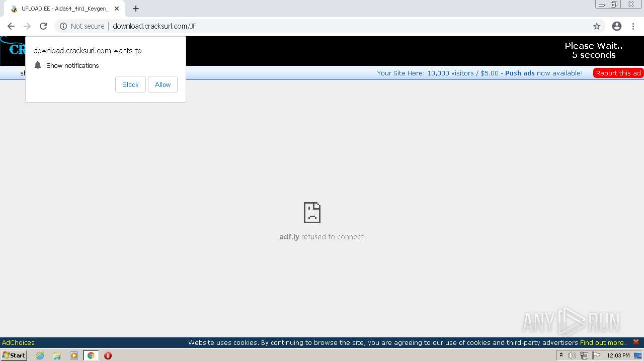Click the 12:03 PM clock

[618, 355]
